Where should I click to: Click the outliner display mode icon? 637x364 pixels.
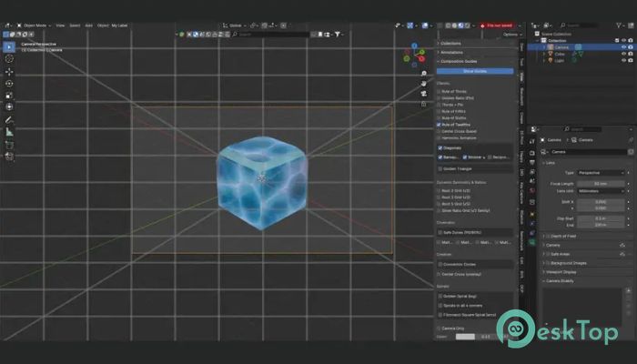coord(547,25)
